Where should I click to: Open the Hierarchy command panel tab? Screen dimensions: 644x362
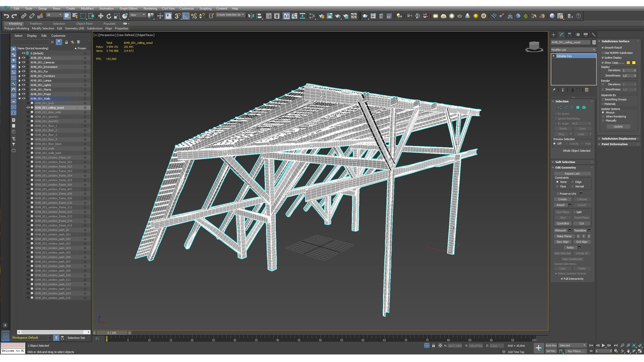coord(570,35)
